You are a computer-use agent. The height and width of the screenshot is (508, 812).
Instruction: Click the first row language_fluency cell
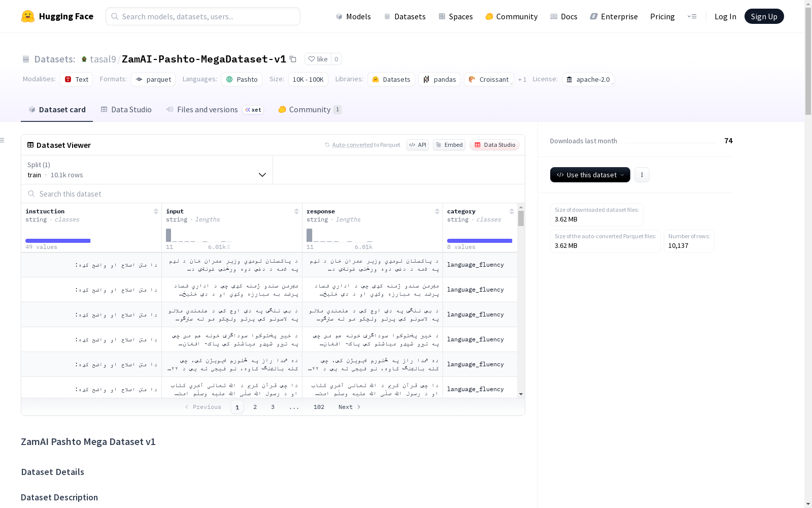click(x=480, y=265)
